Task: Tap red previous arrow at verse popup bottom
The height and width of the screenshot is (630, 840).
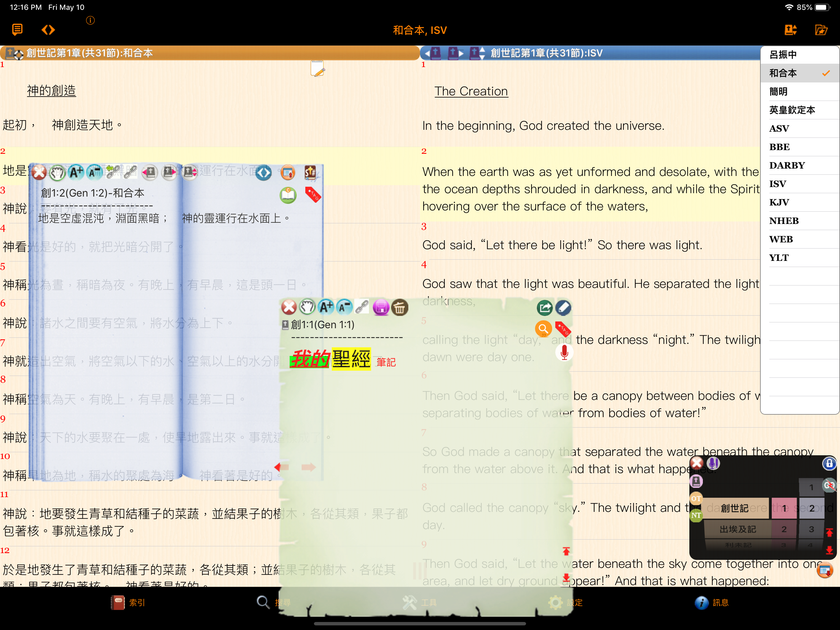Action: (x=281, y=467)
